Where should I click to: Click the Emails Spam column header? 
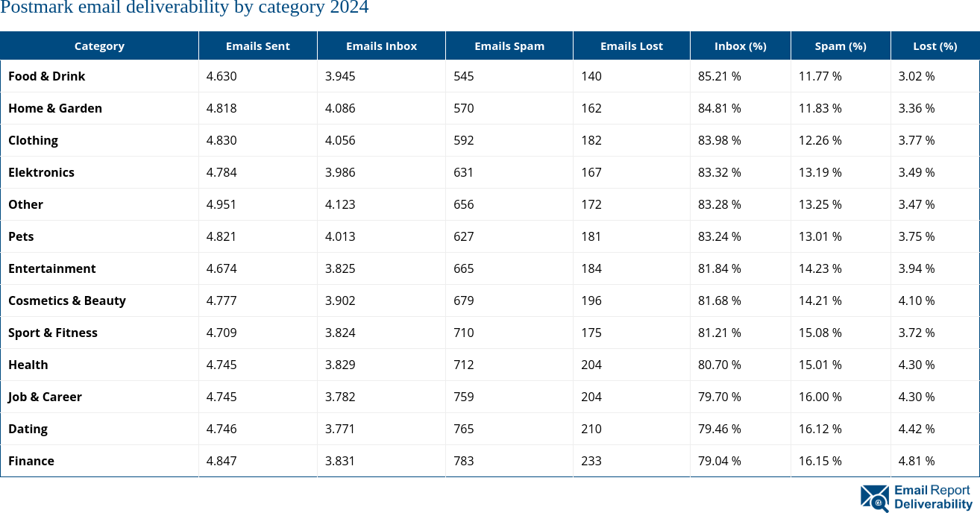509,45
